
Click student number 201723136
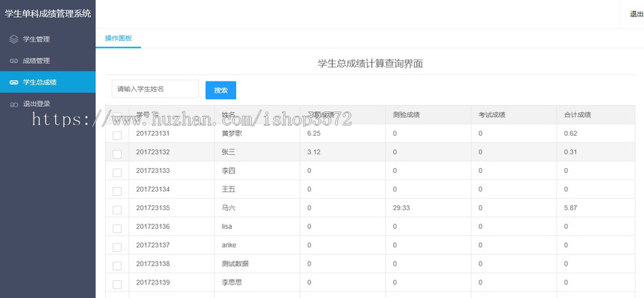(153, 227)
